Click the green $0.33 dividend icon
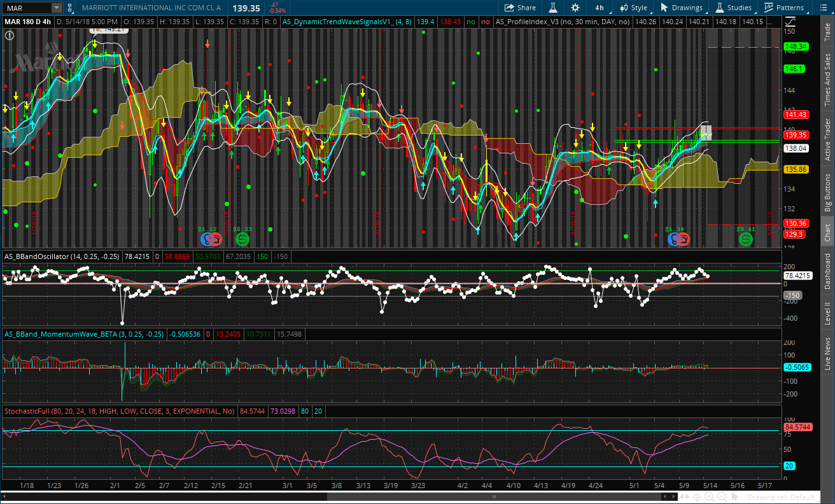This screenshot has width=835, height=504. (x=242, y=239)
